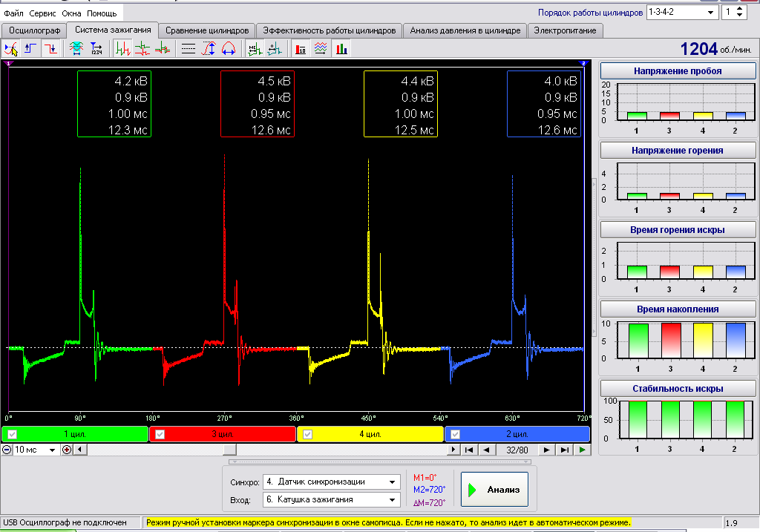This screenshot has width=760, height=532.
Task: Click the blue marker 2 at top right
Action: pos(583,63)
